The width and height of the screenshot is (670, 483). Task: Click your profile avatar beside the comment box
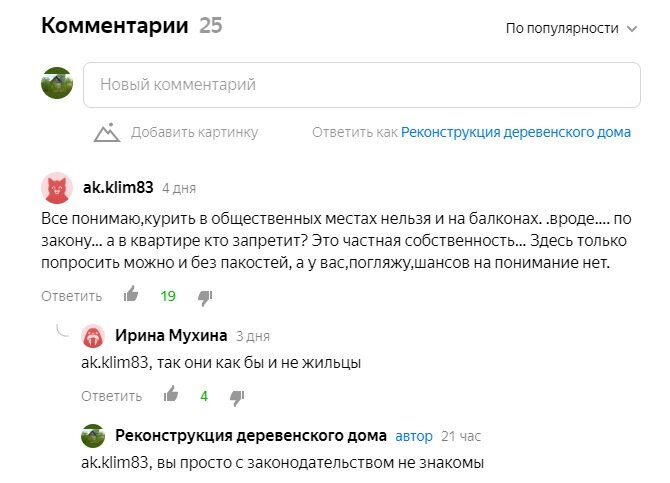click(57, 83)
